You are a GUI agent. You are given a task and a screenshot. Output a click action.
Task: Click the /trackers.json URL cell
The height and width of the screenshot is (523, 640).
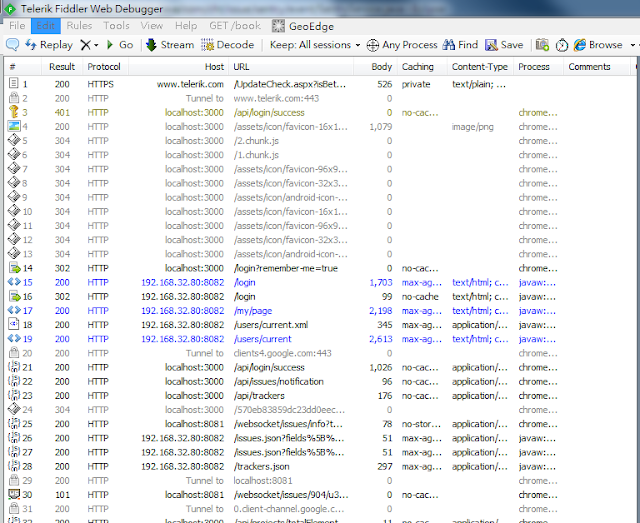pos(261,466)
